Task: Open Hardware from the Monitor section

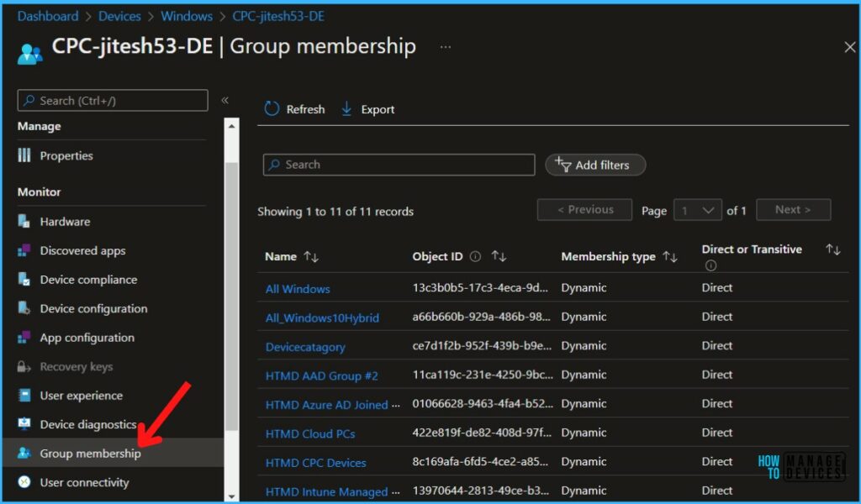Action: point(64,222)
